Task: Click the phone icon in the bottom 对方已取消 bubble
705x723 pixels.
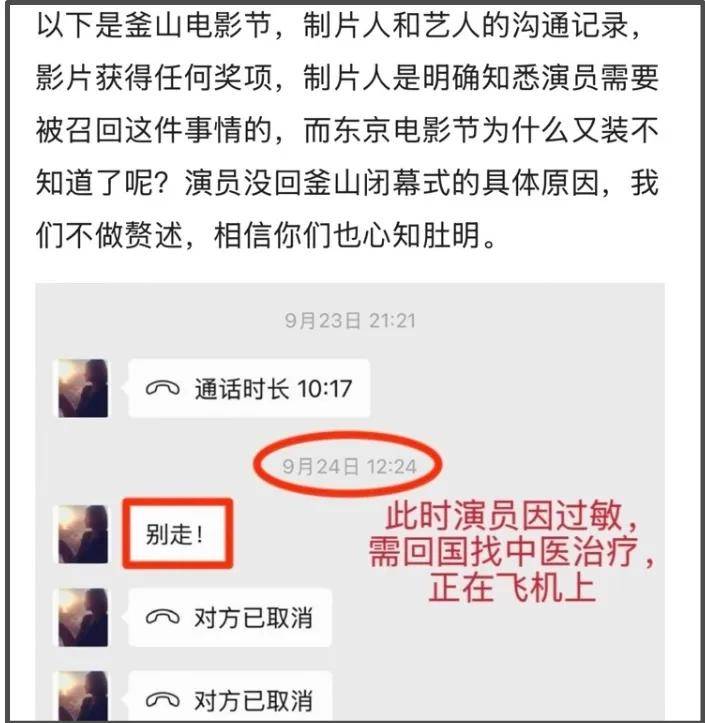Action: 162,700
